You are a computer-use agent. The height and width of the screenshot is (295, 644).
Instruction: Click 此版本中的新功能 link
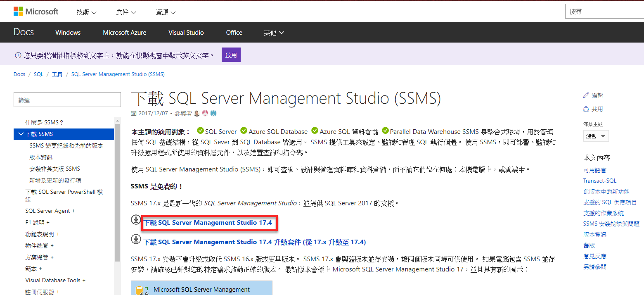606,192
